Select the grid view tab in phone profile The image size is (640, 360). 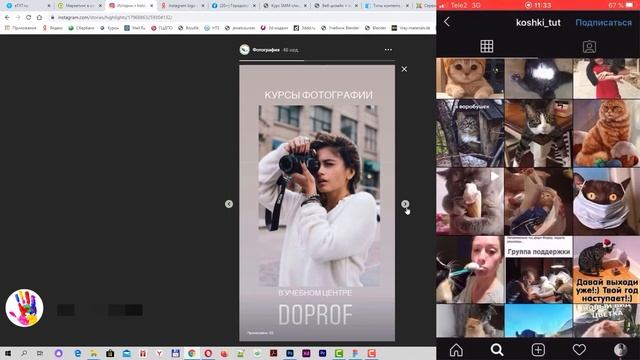[487, 46]
